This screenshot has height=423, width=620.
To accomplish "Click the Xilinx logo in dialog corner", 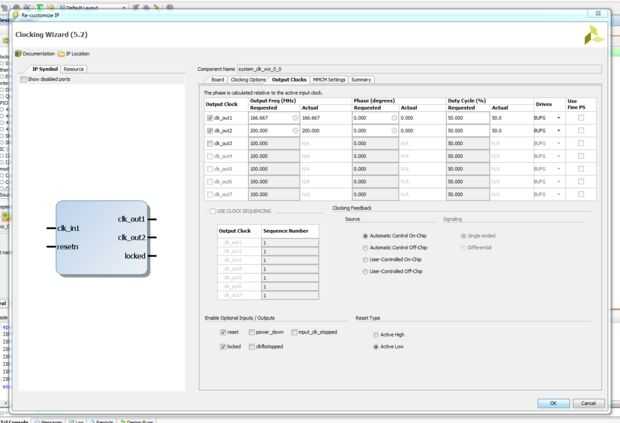I will coord(593,35).
